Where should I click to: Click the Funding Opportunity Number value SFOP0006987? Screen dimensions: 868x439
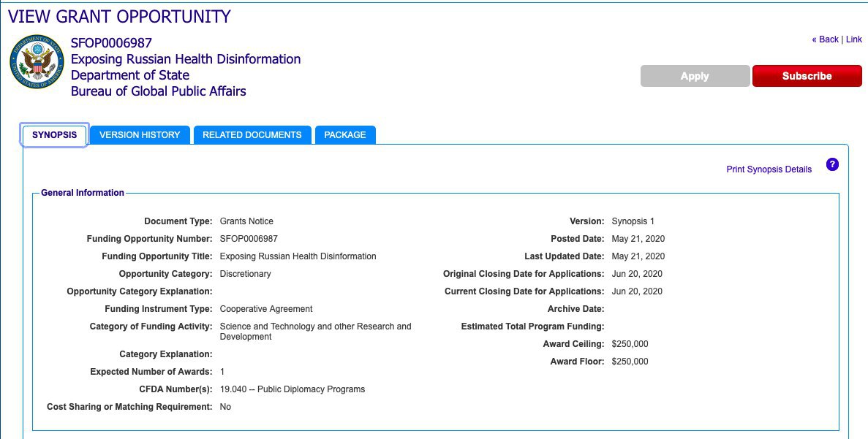click(x=249, y=239)
